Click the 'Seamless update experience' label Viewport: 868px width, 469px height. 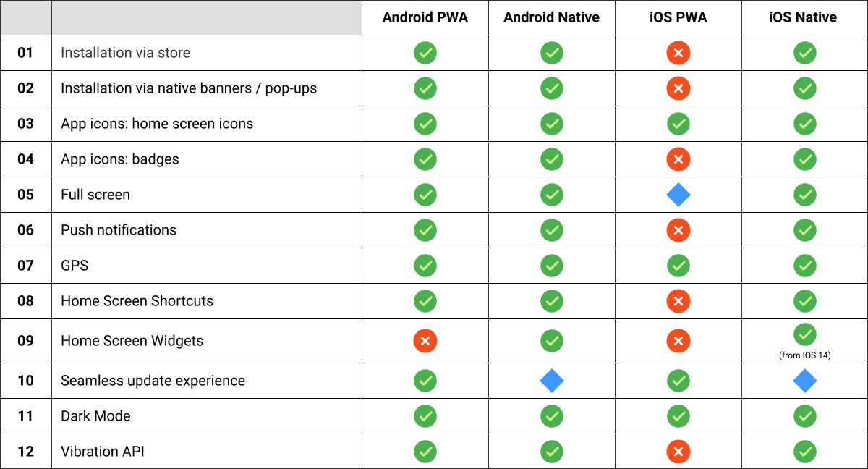click(x=153, y=381)
